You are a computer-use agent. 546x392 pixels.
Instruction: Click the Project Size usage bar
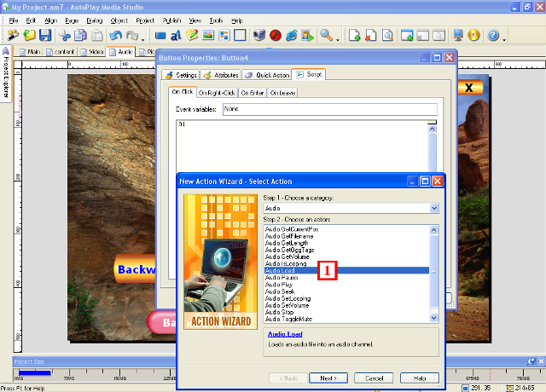coord(34,372)
